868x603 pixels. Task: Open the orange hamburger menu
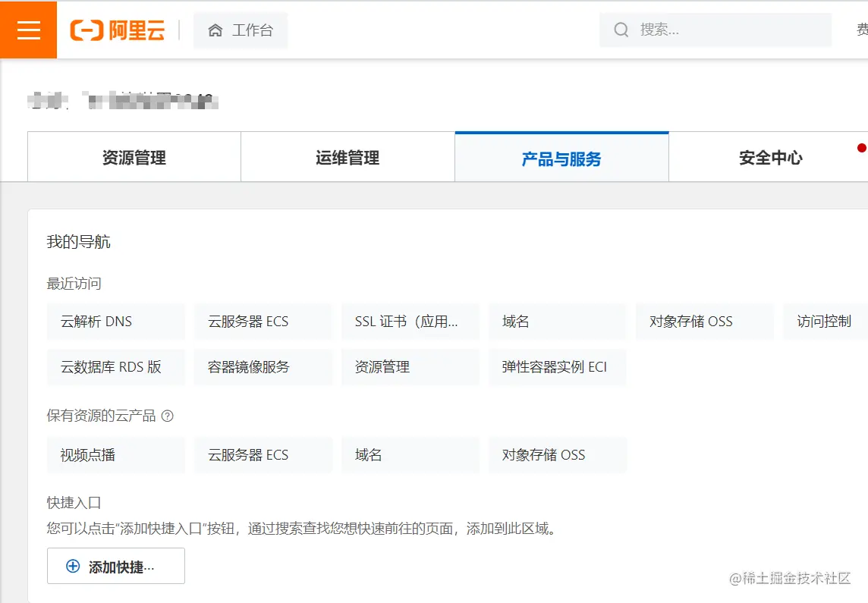tap(28, 30)
